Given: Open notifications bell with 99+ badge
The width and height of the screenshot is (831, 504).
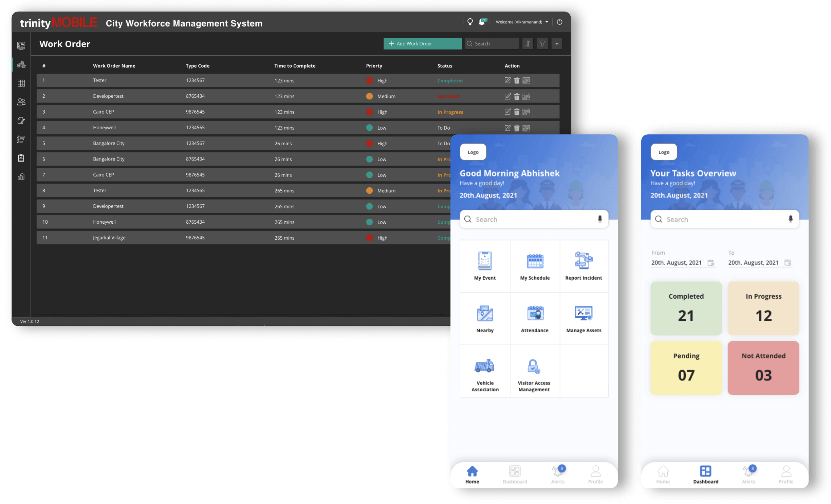Looking at the screenshot, I should (482, 22).
